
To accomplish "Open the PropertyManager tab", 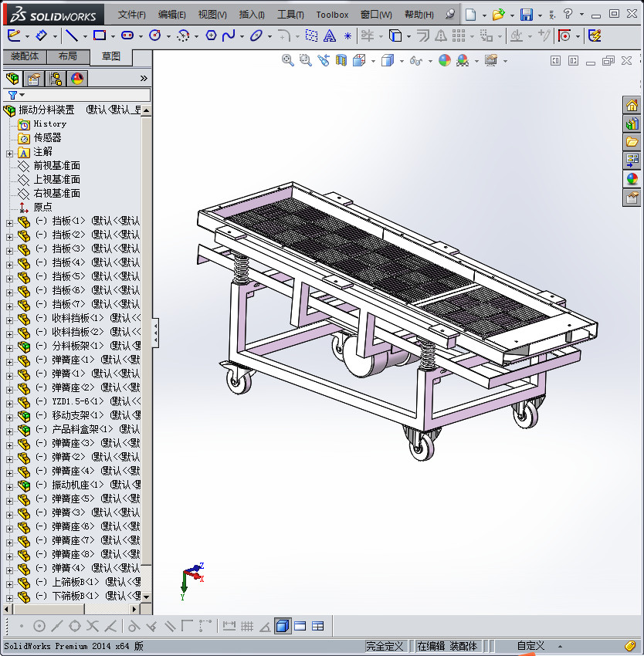I will point(33,79).
